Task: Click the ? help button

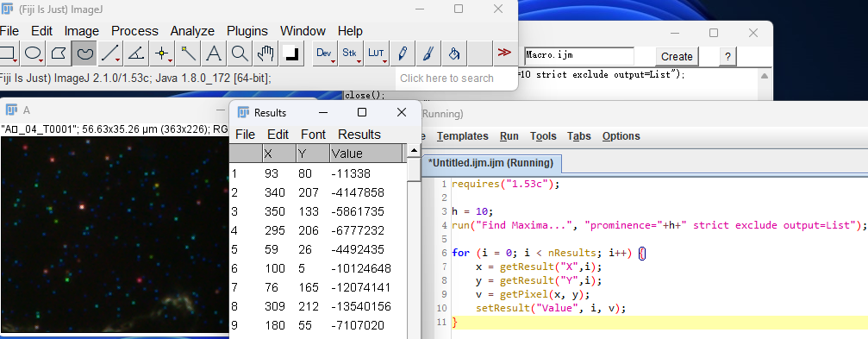Action: pyautogui.click(x=728, y=57)
